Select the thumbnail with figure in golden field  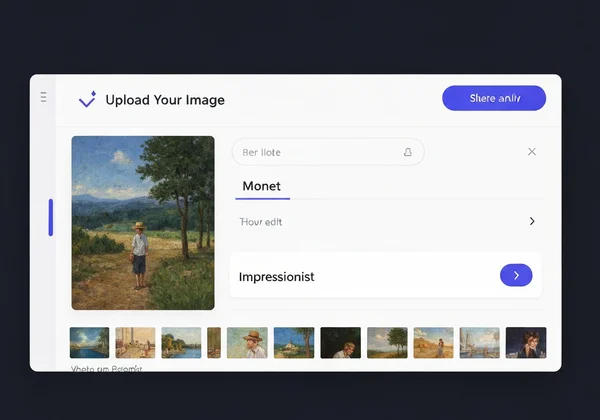click(x=434, y=342)
